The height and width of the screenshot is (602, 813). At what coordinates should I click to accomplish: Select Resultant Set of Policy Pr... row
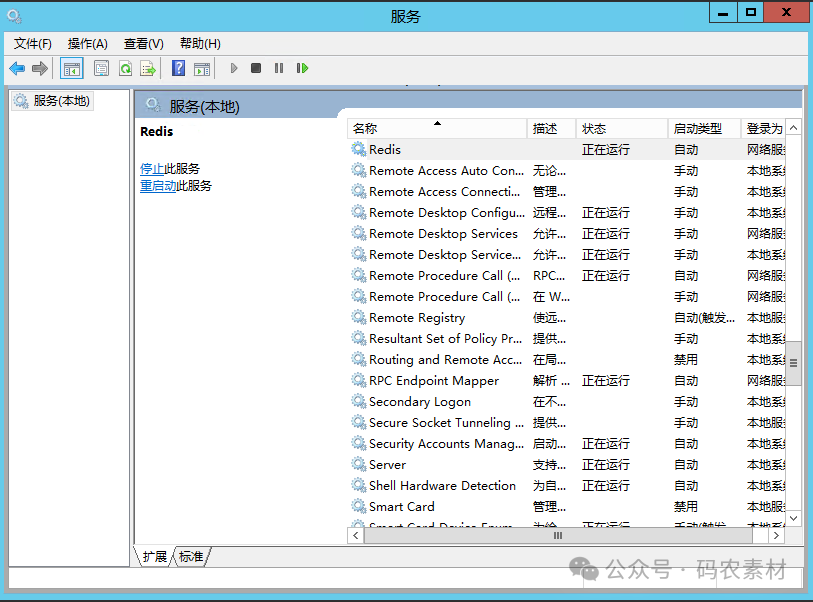(566, 339)
